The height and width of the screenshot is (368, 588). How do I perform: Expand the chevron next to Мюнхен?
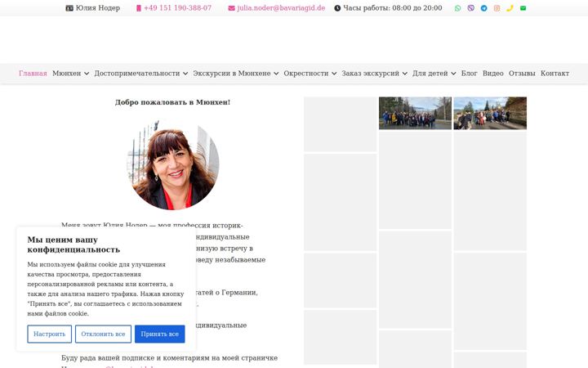pyautogui.click(x=87, y=74)
